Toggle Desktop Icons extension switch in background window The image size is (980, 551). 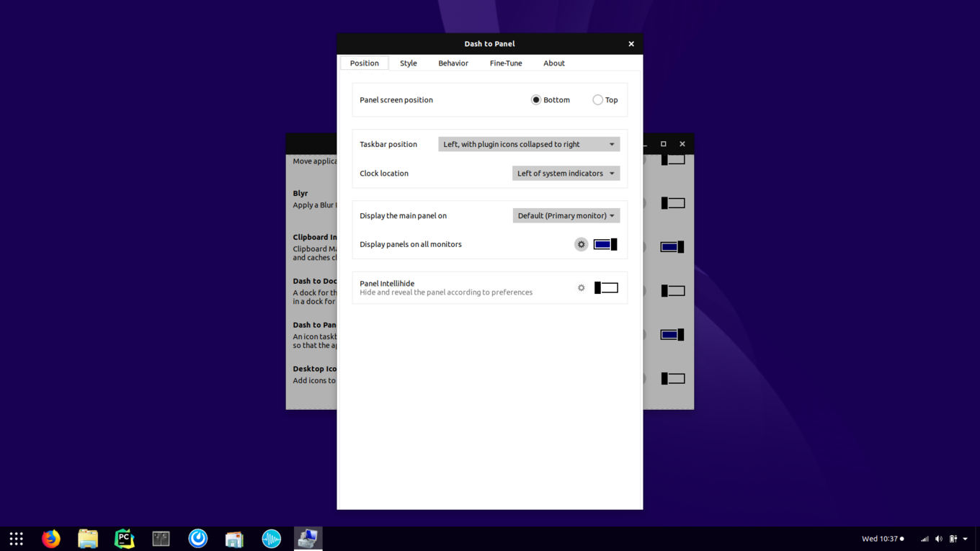click(673, 379)
